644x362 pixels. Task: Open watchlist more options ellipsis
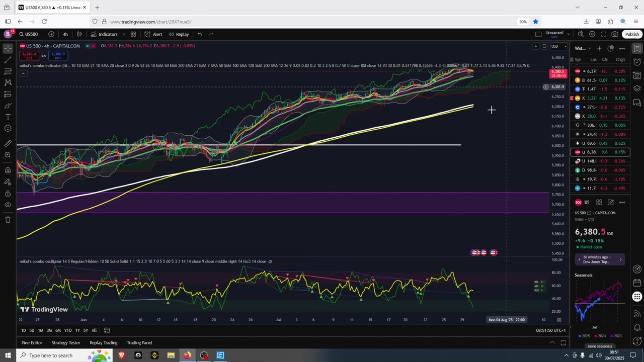[x=622, y=48]
